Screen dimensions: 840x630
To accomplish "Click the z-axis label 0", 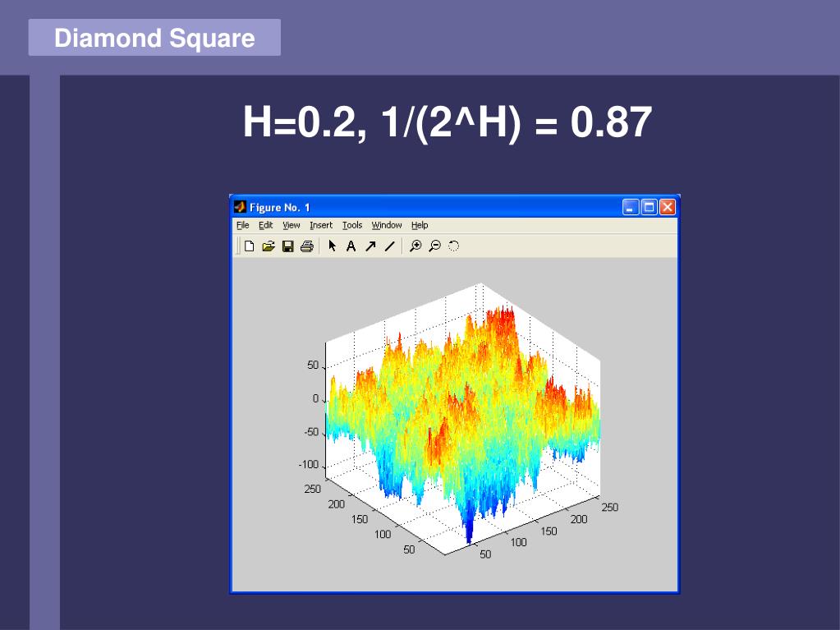I will [x=315, y=398].
